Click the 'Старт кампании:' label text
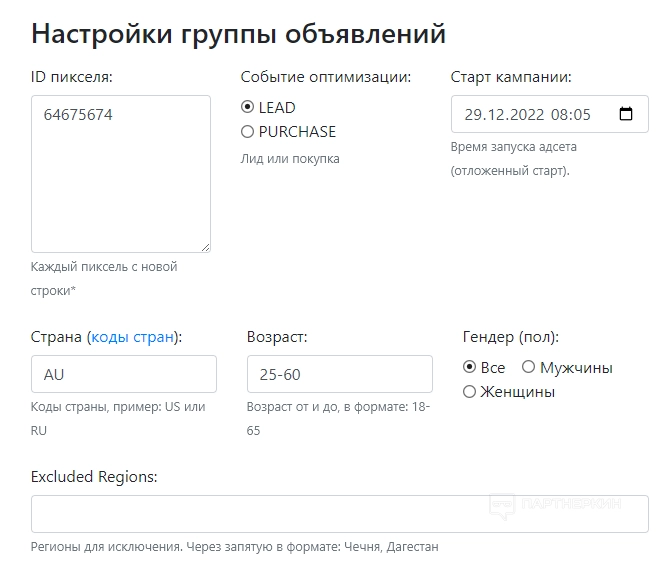 click(511, 76)
